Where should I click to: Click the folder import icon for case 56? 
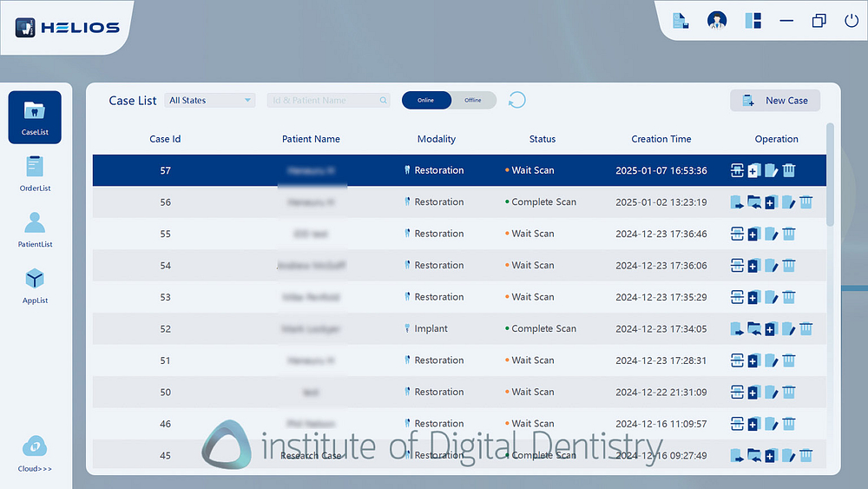point(754,202)
